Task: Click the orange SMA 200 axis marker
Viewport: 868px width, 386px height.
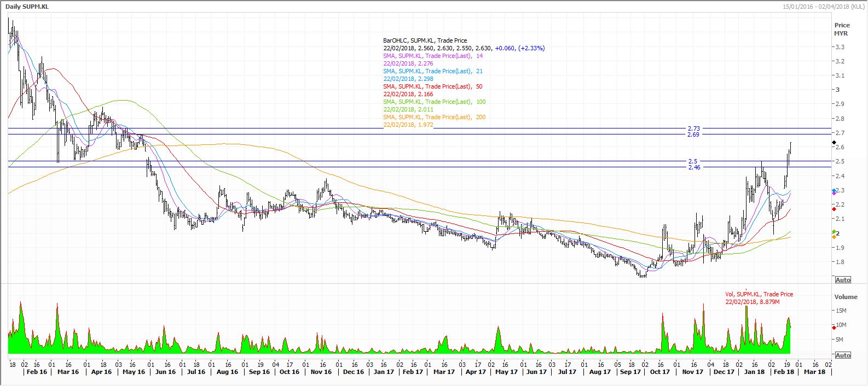Action: click(834, 236)
